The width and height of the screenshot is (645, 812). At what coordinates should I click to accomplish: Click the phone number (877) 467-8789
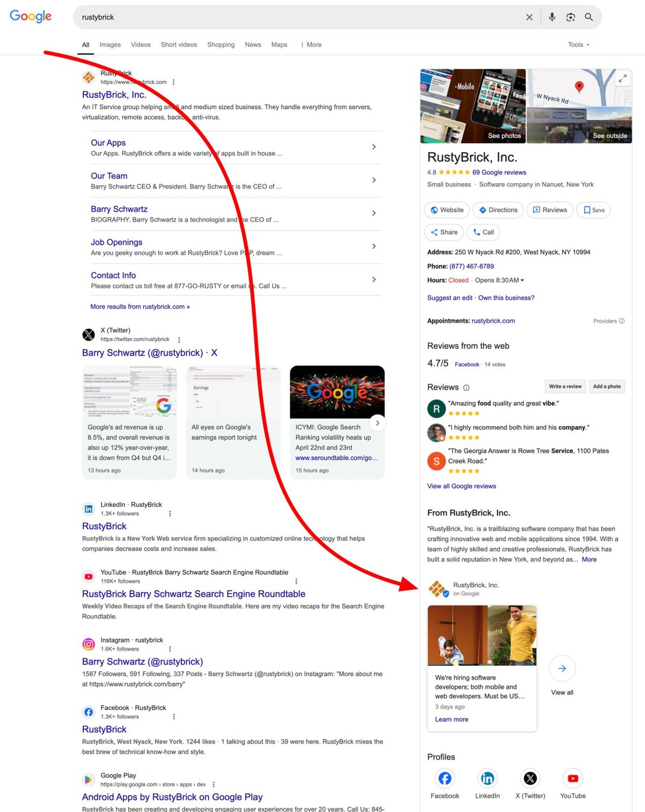point(471,267)
